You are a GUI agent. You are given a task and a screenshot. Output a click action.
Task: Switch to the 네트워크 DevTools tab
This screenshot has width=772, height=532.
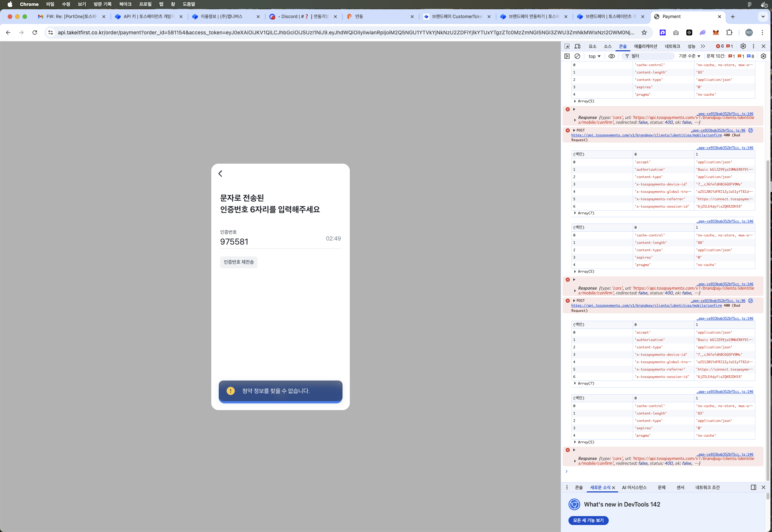coord(672,46)
